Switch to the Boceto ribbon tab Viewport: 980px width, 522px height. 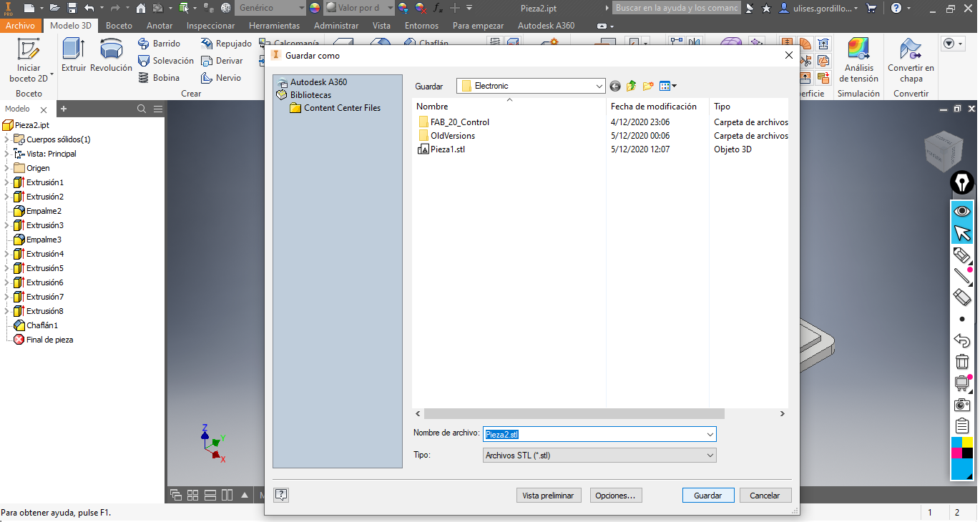point(119,26)
